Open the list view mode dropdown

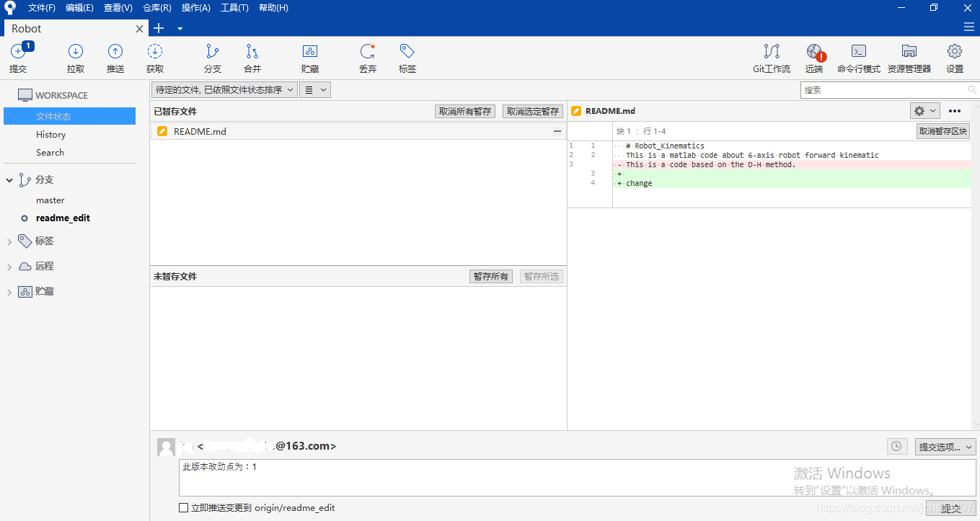pos(315,90)
